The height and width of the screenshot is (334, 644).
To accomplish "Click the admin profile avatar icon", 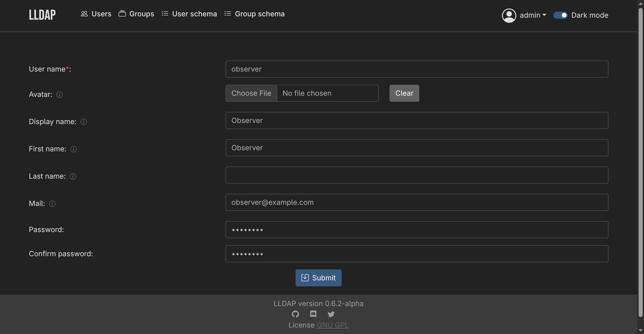I will [x=509, y=15].
